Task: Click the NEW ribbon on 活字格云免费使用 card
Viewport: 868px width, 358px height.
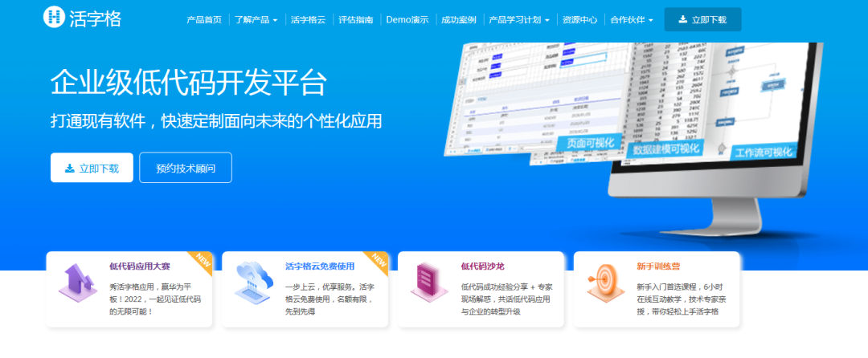Action: click(x=376, y=262)
